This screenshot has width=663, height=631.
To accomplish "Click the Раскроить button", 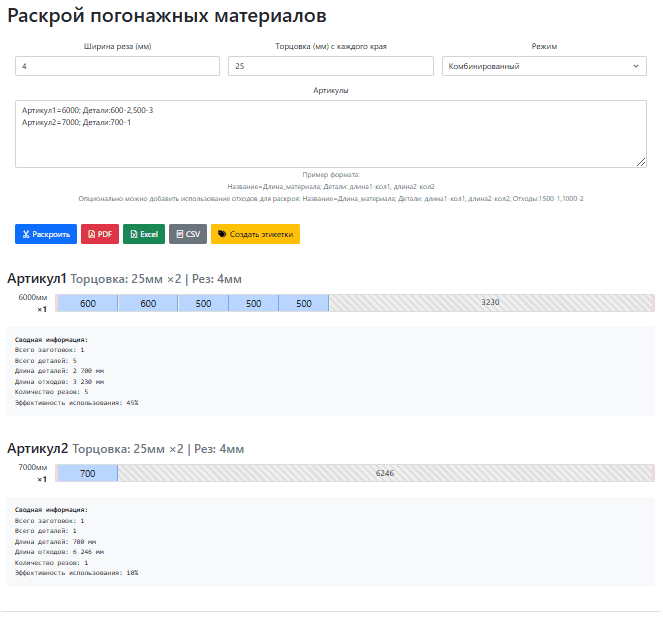I will point(46,234).
